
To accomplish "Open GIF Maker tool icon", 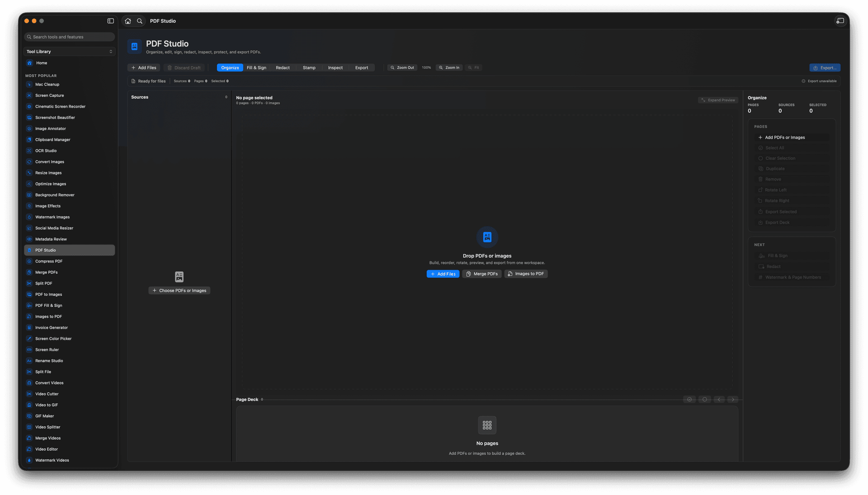I will [29, 416].
